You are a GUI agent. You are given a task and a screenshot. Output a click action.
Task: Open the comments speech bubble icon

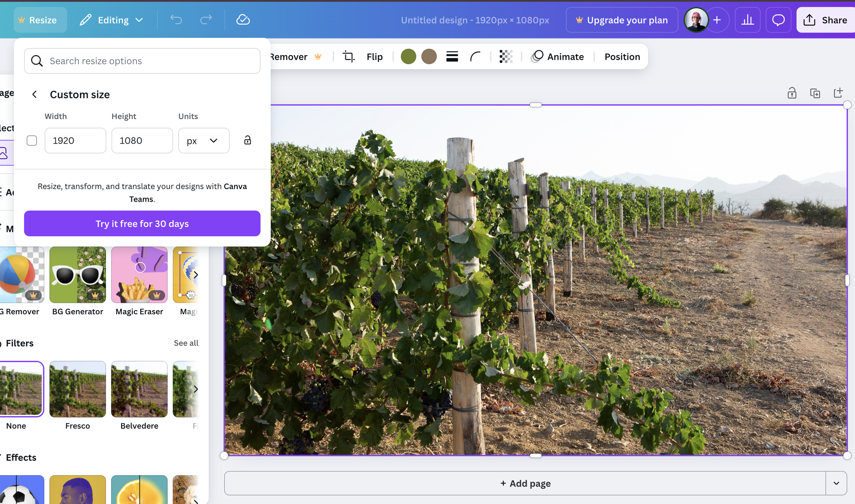(778, 20)
